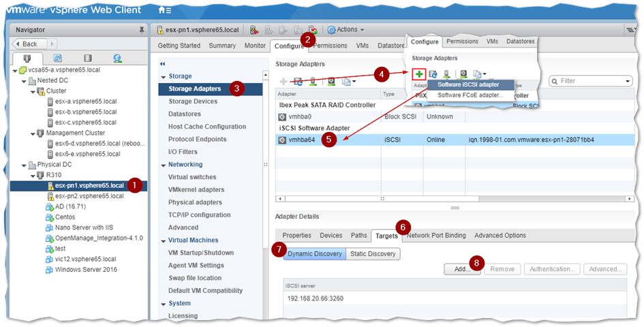
Task: Collapse Physical DC tree node arrow
Action: pos(25,165)
